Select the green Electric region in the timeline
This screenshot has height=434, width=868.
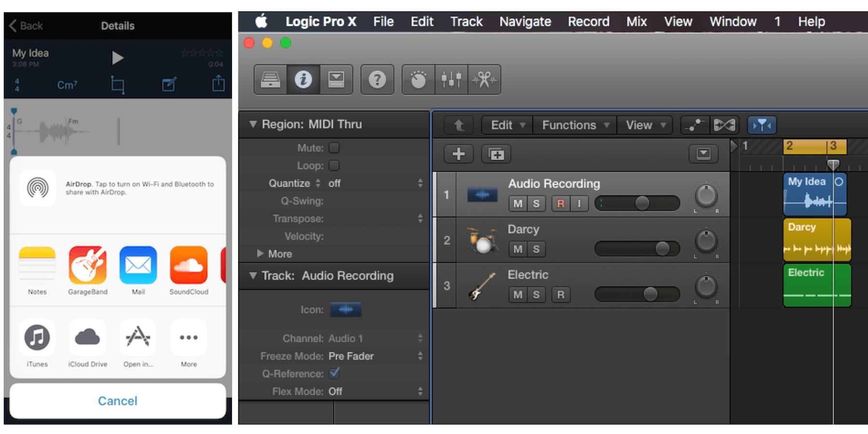coord(817,285)
